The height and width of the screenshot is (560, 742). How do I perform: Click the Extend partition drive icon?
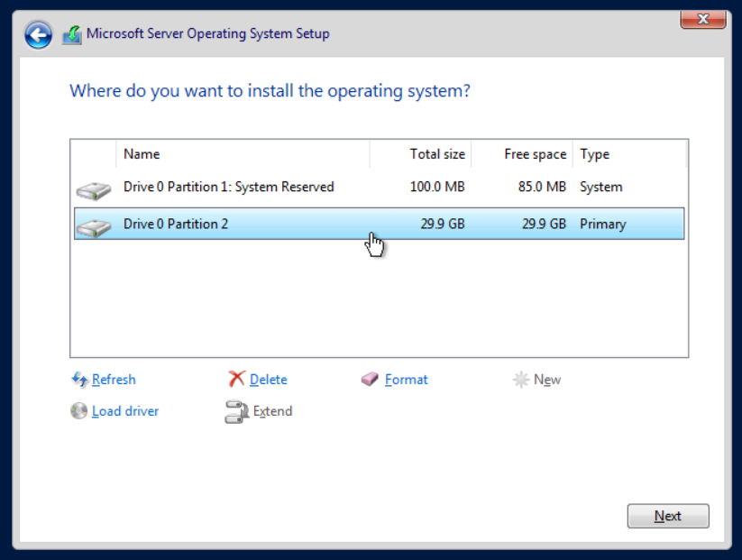tap(236, 411)
